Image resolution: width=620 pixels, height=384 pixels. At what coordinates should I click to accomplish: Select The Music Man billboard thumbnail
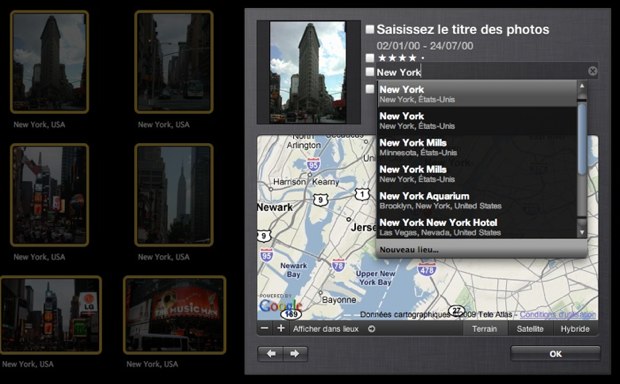(174, 314)
